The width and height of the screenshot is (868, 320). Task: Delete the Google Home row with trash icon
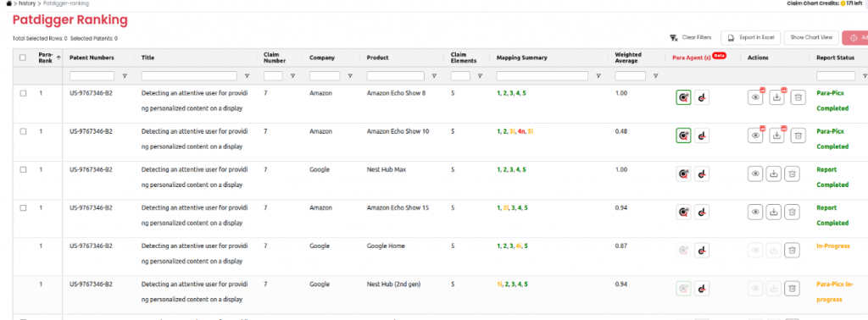coord(793,251)
